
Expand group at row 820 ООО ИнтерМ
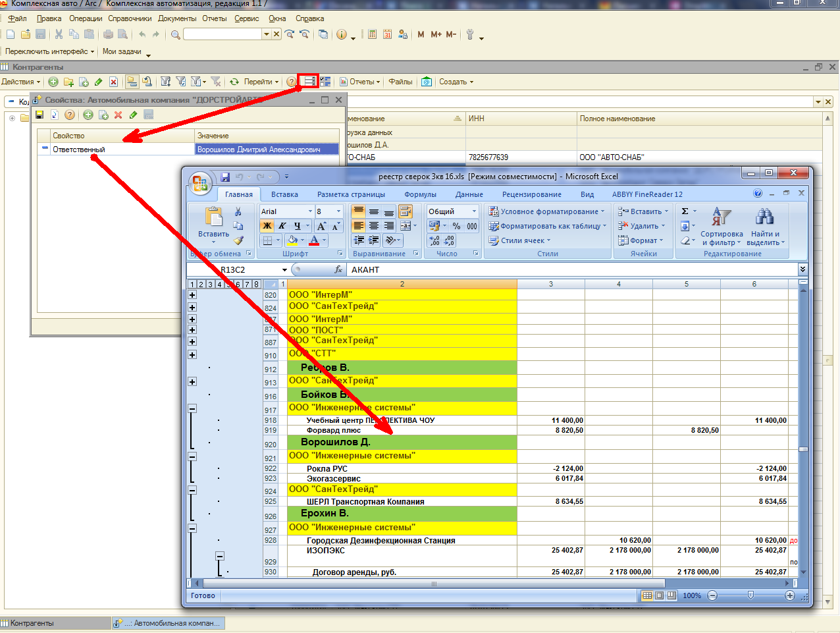(x=192, y=295)
